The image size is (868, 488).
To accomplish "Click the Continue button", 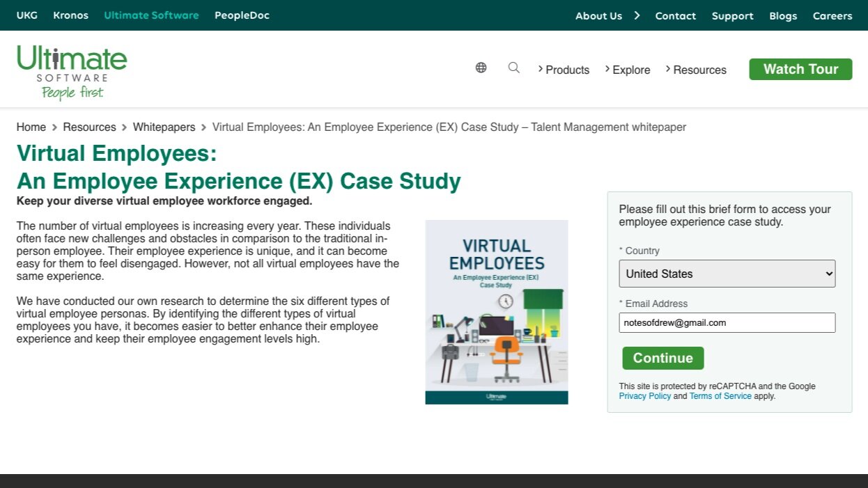I will click(x=662, y=358).
